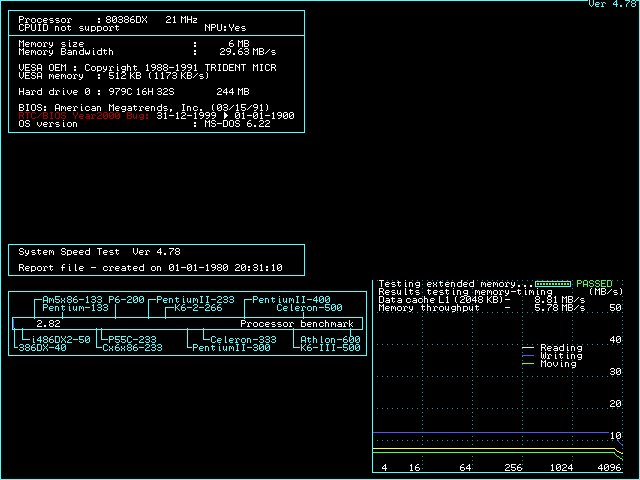This screenshot has height=480, width=640.
Task: Click the 1024 value on graph axis
Action: (562, 468)
